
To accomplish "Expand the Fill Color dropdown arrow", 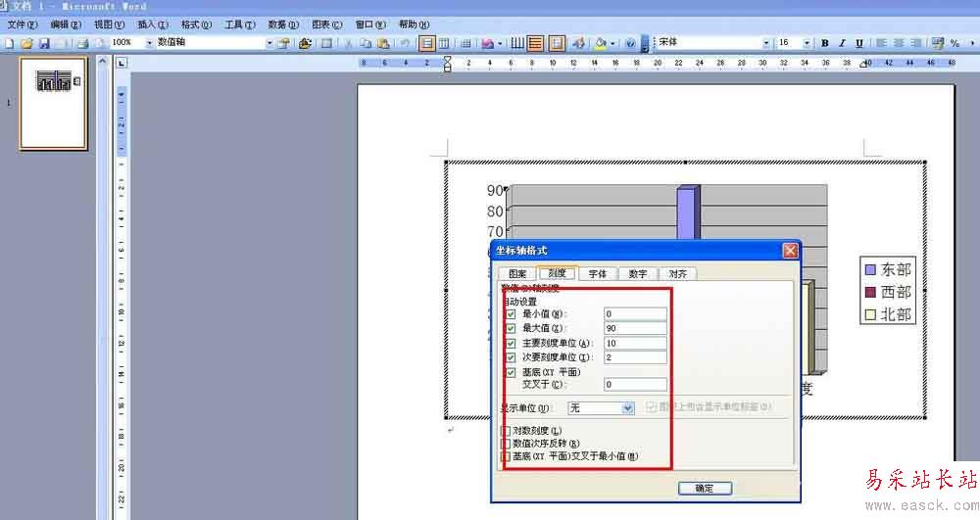I will (x=612, y=43).
